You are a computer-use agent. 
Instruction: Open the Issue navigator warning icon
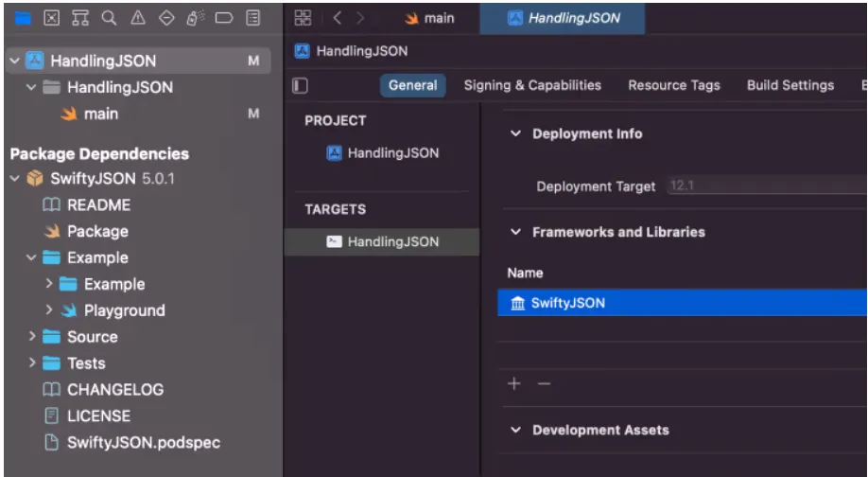point(138,18)
